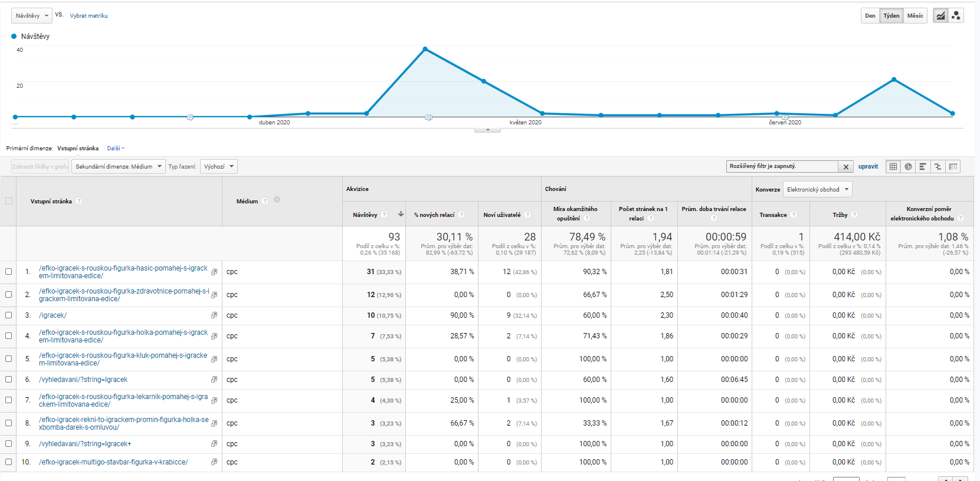Click Vybrat metriku comparison link

click(x=89, y=16)
